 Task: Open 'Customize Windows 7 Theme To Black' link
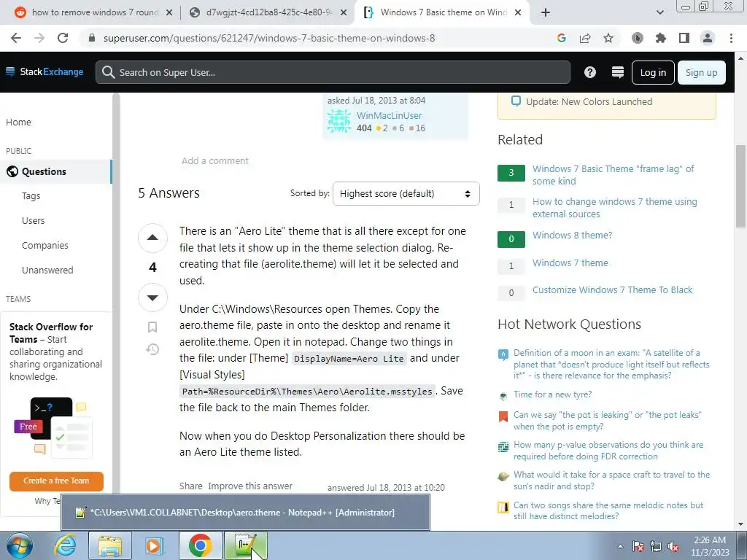pyautogui.click(x=612, y=290)
